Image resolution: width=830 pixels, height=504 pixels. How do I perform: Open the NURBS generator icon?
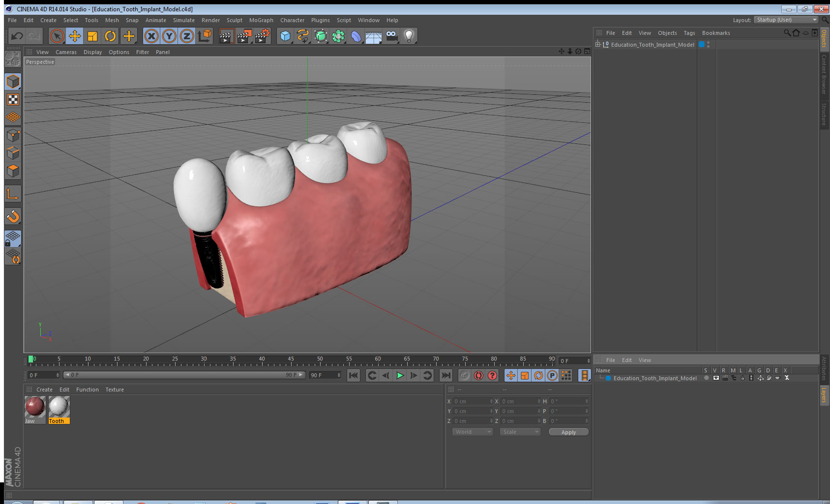(321, 36)
